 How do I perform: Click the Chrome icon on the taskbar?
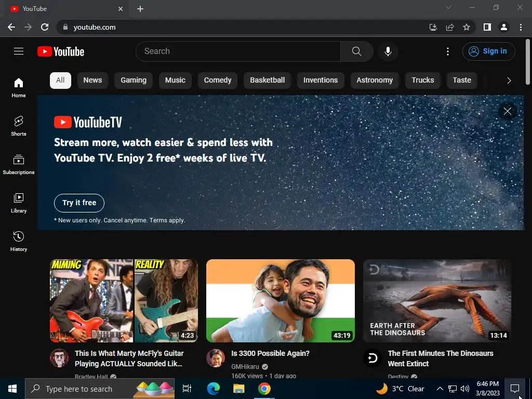264,389
